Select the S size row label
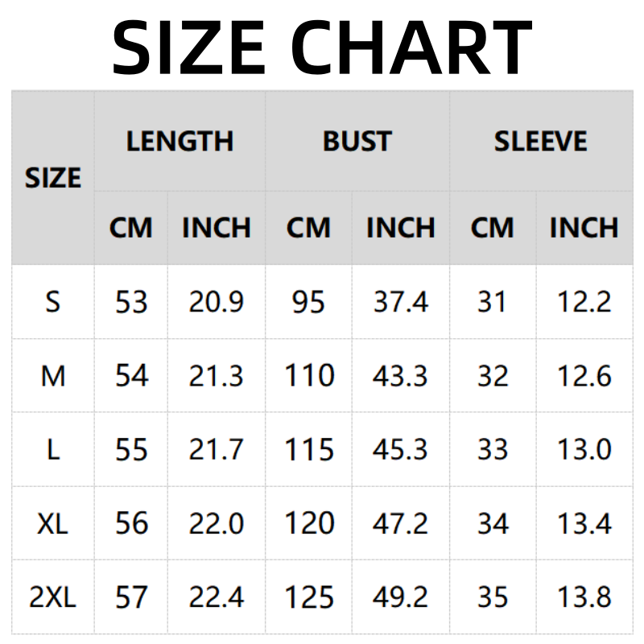Image resolution: width=644 pixels, height=644 pixels. (x=53, y=303)
